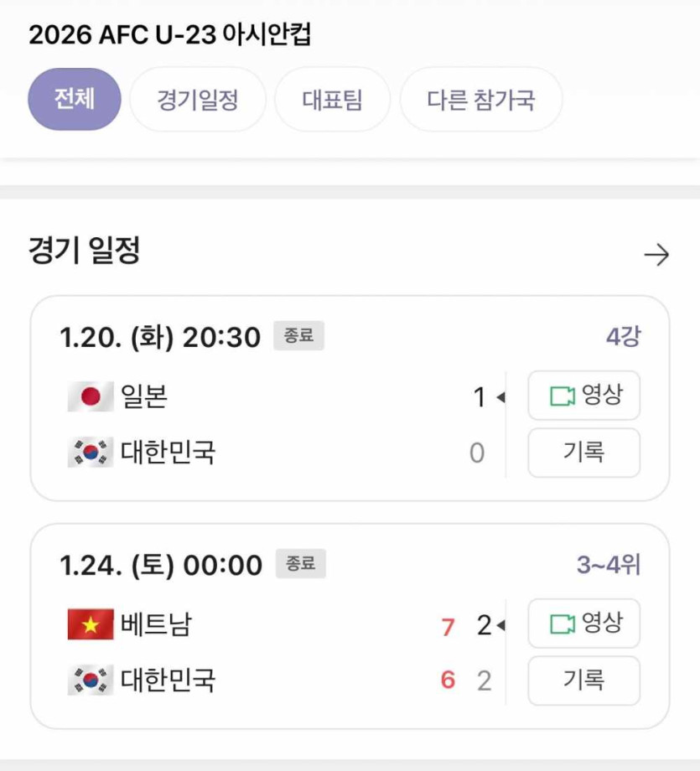Open full schedule via arrow icon
The width and height of the screenshot is (700, 771).
(656, 255)
